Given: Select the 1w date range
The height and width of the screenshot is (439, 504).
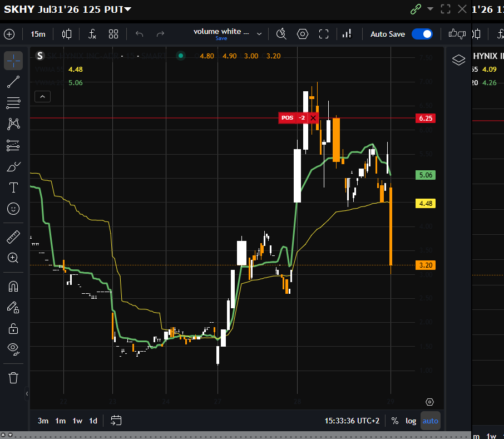Looking at the screenshot, I should coord(77,421).
